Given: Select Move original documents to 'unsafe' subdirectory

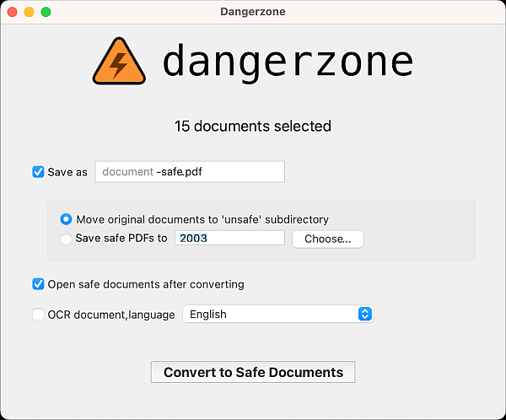Looking at the screenshot, I should (x=66, y=219).
